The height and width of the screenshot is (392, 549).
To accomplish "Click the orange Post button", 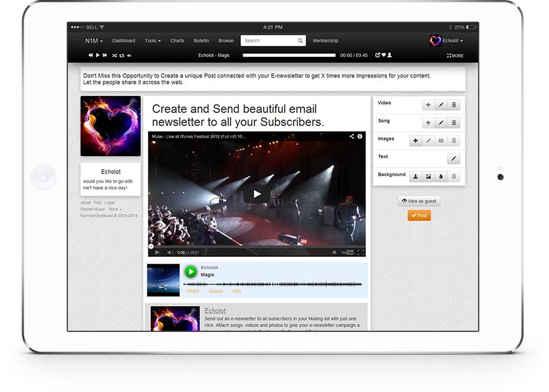I will click(419, 216).
